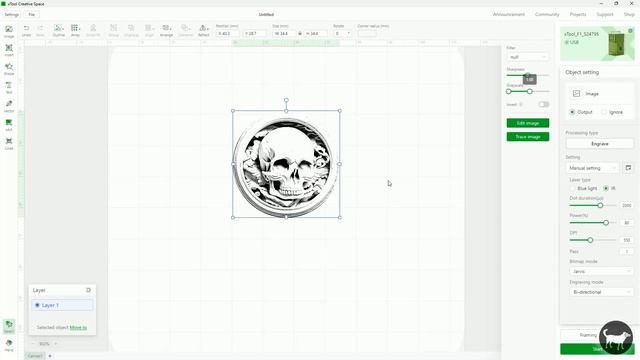Open the Reflect toolbar option

(203, 30)
